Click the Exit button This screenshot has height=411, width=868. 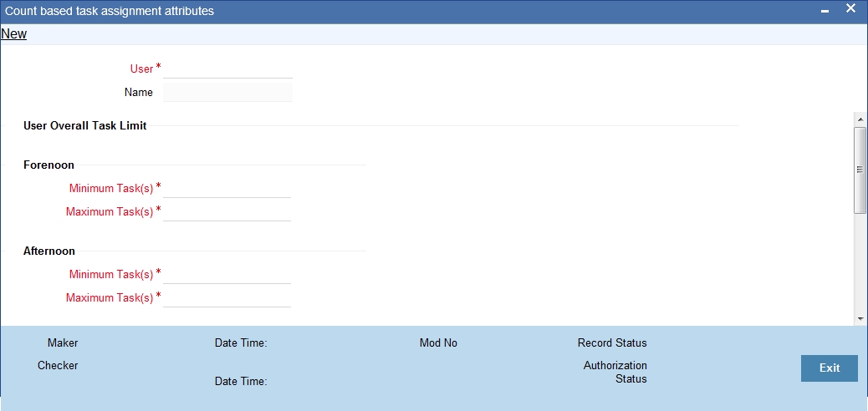[x=830, y=368]
